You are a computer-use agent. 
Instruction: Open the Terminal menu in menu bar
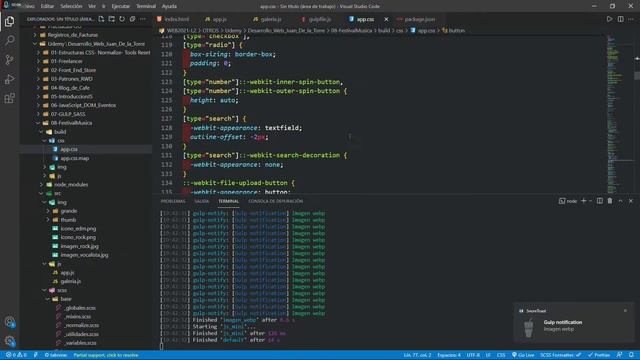(146, 6)
